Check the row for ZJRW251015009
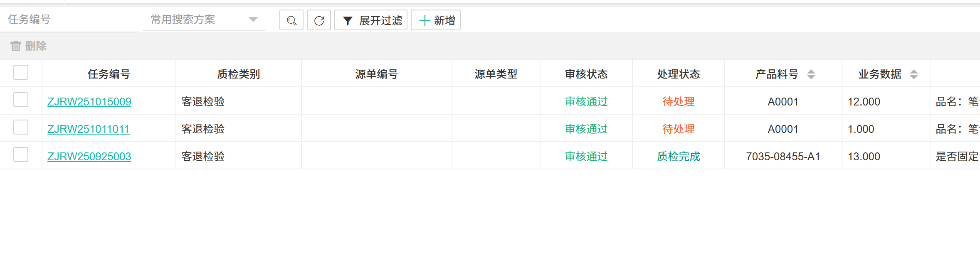The width and height of the screenshot is (980, 277). (21, 100)
